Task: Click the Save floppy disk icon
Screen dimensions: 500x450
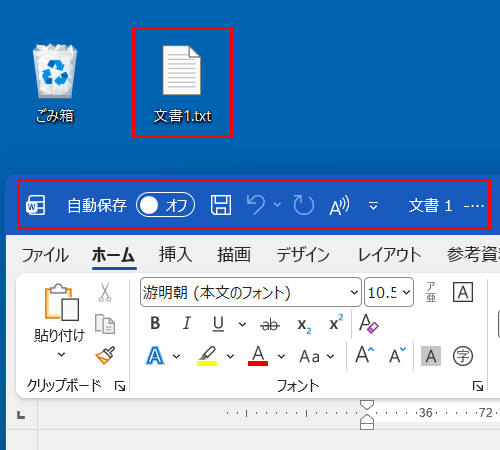Action: tap(221, 205)
